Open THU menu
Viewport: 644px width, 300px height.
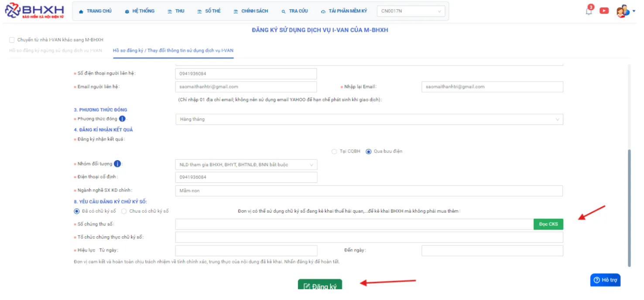[176, 11]
